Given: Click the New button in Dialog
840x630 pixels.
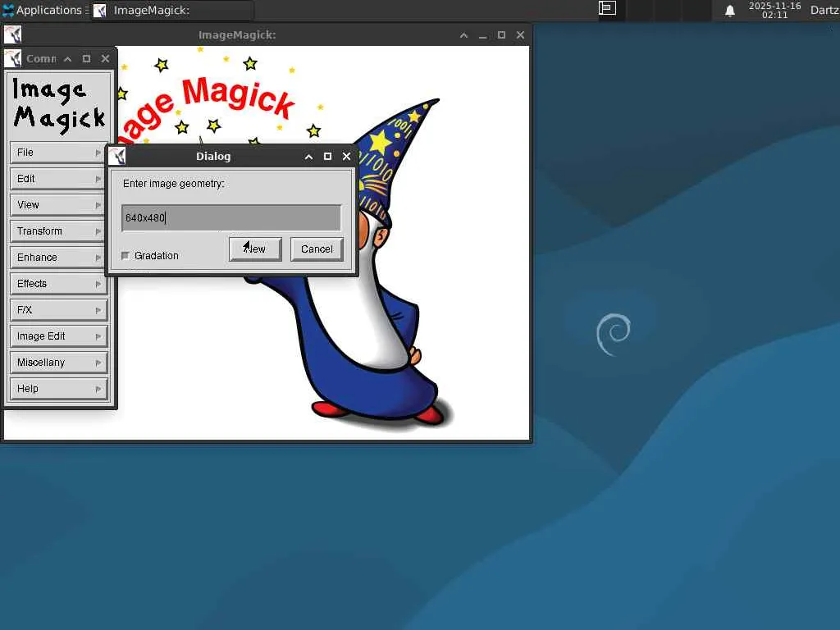Looking at the screenshot, I should tap(256, 249).
